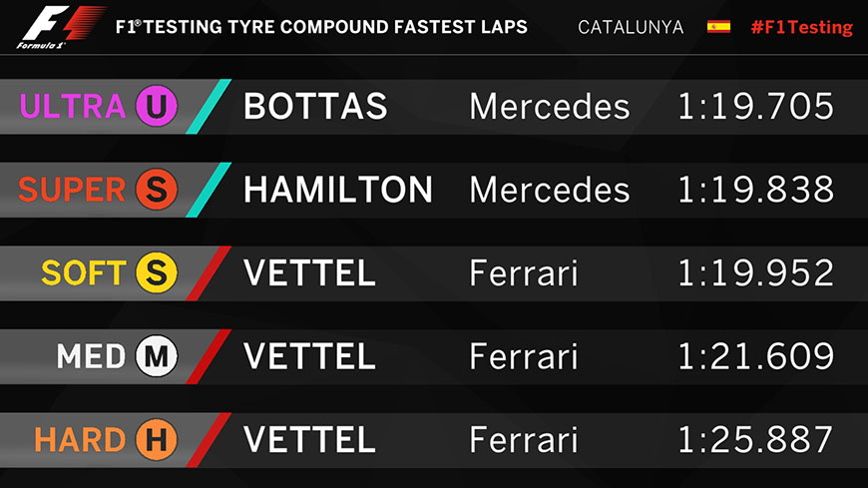Click the CATALUNYA circuit label
This screenshot has width=868, height=488.
point(631,27)
